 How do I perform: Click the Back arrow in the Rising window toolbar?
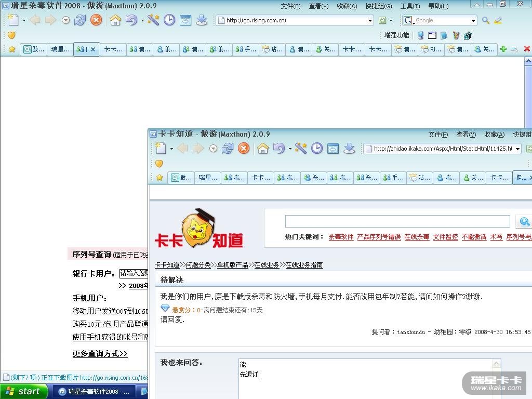pos(35,20)
